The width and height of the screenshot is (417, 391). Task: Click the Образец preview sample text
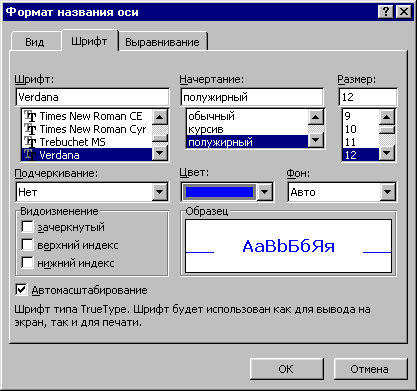point(289,246)
